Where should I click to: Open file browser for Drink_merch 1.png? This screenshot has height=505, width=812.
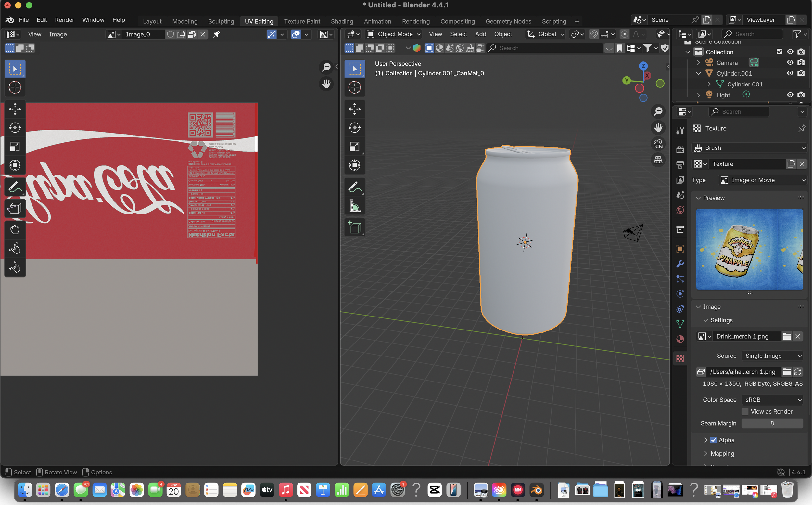click(787, 336)
